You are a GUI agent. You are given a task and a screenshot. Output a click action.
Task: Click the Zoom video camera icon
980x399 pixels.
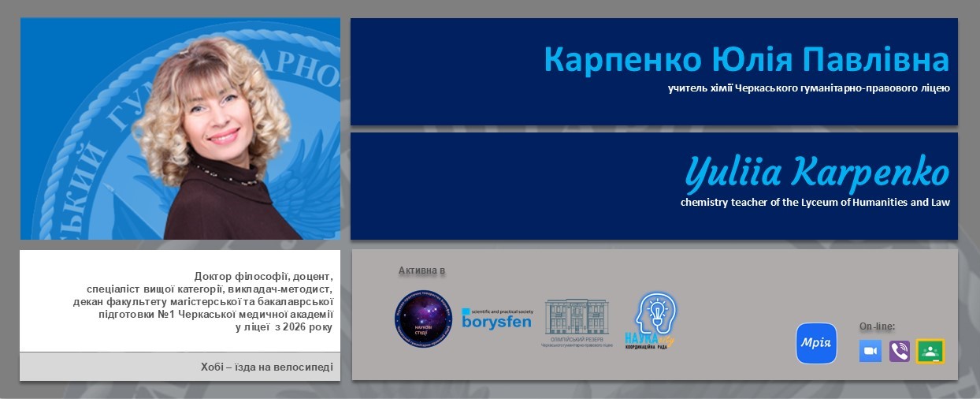[870, 351]
